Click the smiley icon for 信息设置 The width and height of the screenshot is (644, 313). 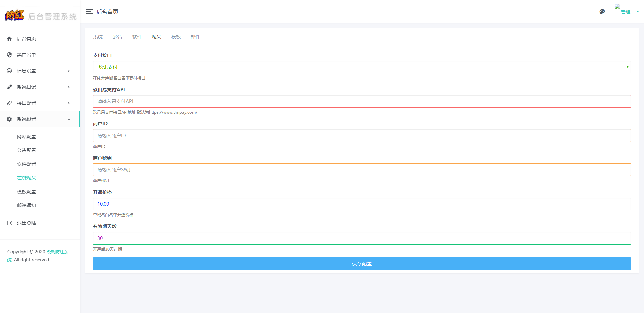9,71
